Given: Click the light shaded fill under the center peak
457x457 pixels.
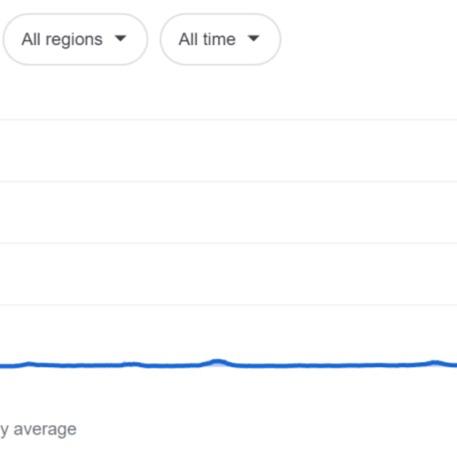Looking at the screenshot, I should click(218, 366).
